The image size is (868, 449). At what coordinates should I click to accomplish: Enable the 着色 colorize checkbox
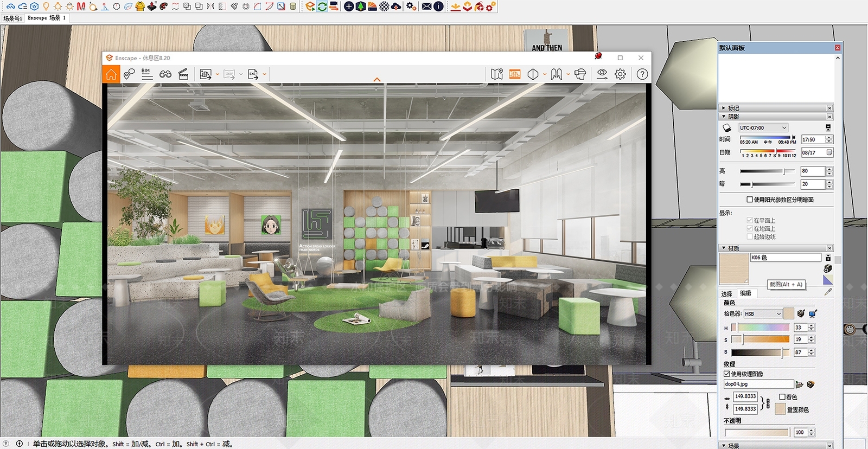(x=782, y=397)
